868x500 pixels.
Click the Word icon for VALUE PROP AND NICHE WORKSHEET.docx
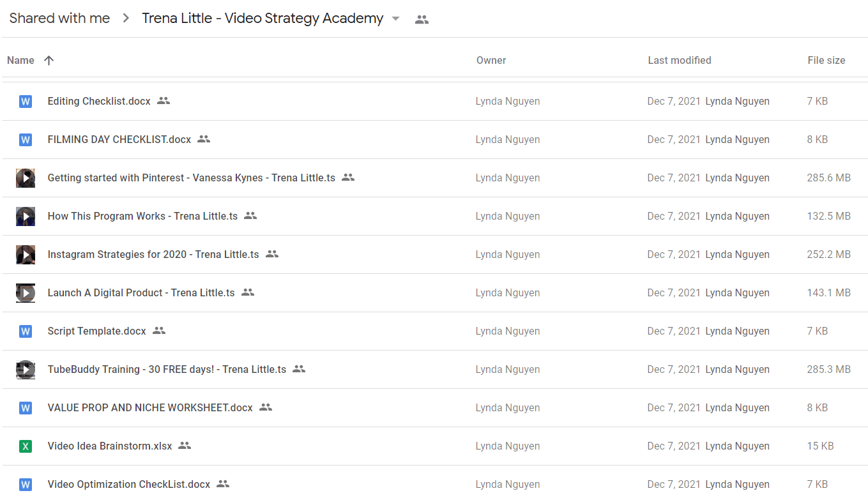(x=26, y=407)
